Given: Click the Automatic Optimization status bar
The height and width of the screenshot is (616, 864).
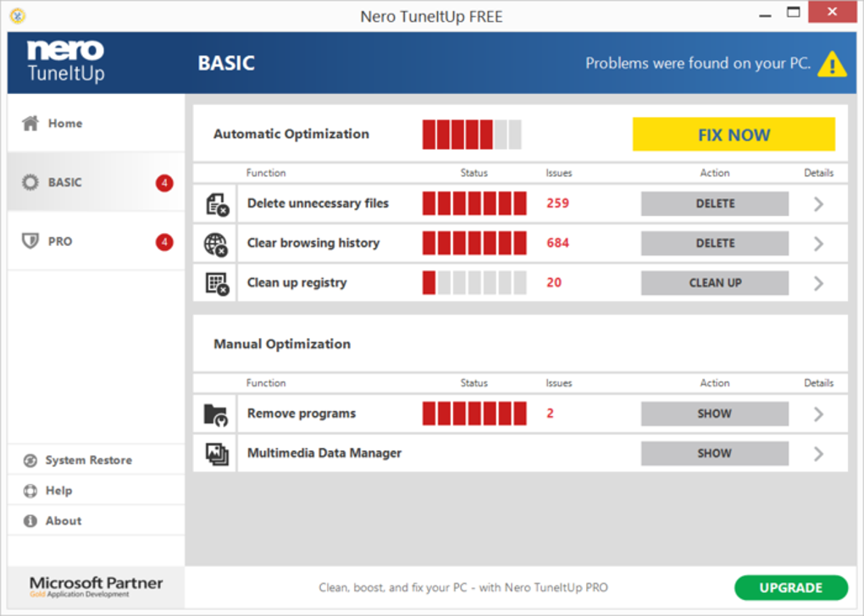Looking at the screenshot, I should (472, 135).
